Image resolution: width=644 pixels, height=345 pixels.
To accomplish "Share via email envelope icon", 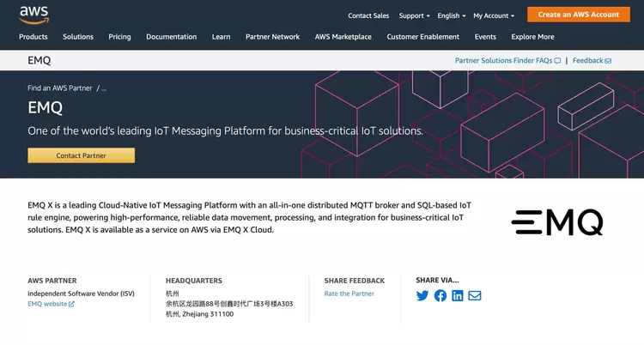I will coord(475,296).
